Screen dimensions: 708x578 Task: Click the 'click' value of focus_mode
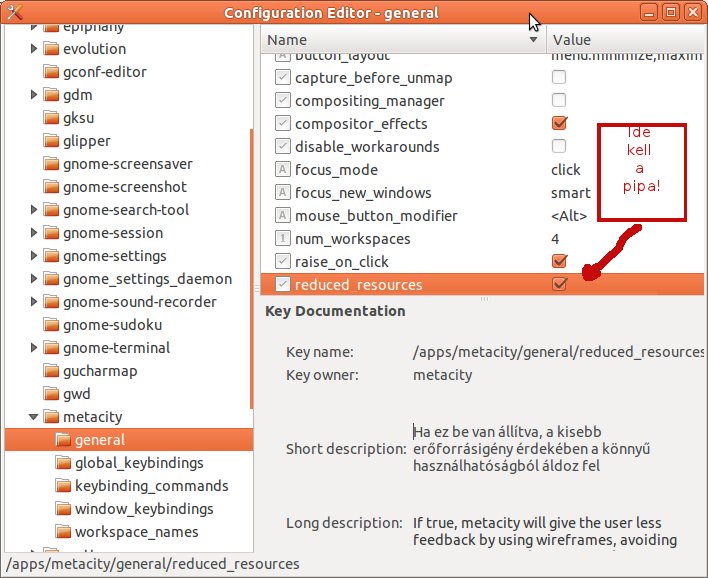point(565,170)
